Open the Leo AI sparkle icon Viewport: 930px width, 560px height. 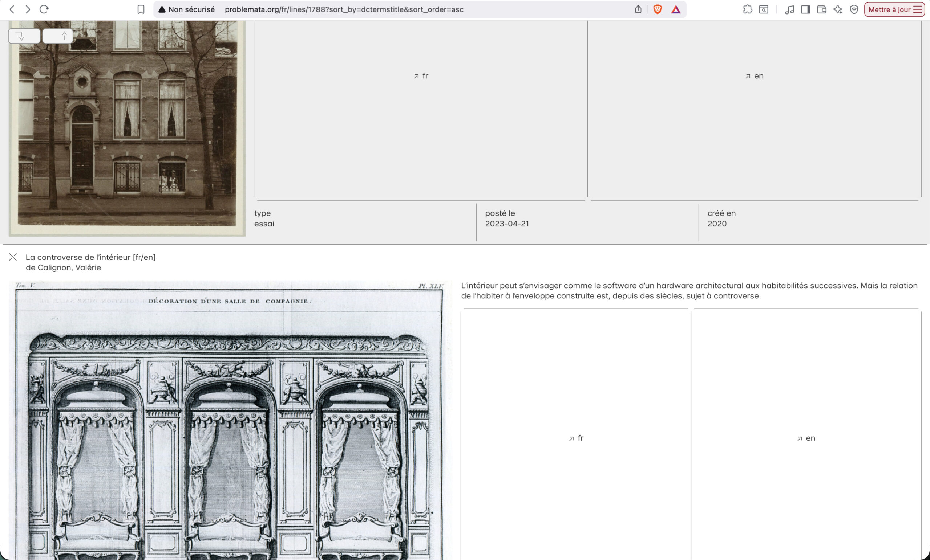[838, 9]
